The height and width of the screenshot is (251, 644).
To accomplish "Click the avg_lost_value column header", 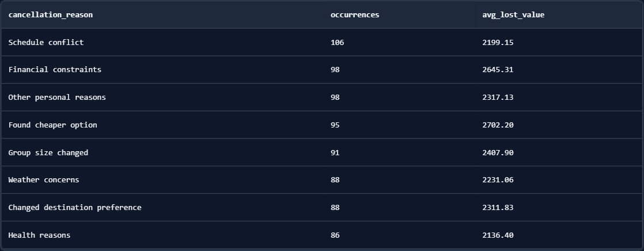I will (513, 15).
